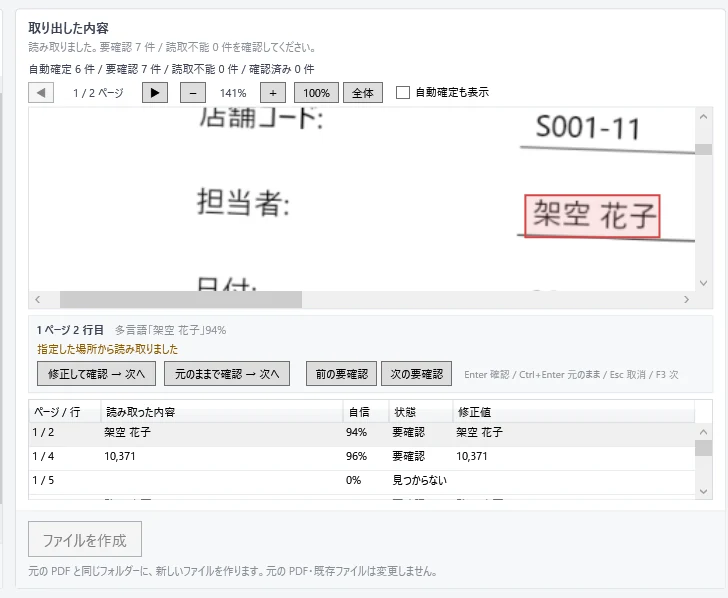Image resolution: width=728 pixels, height=598 pixels.
Task: Click the preview horizontal scrollbar thumb
Action: click(x=181, y=299)
